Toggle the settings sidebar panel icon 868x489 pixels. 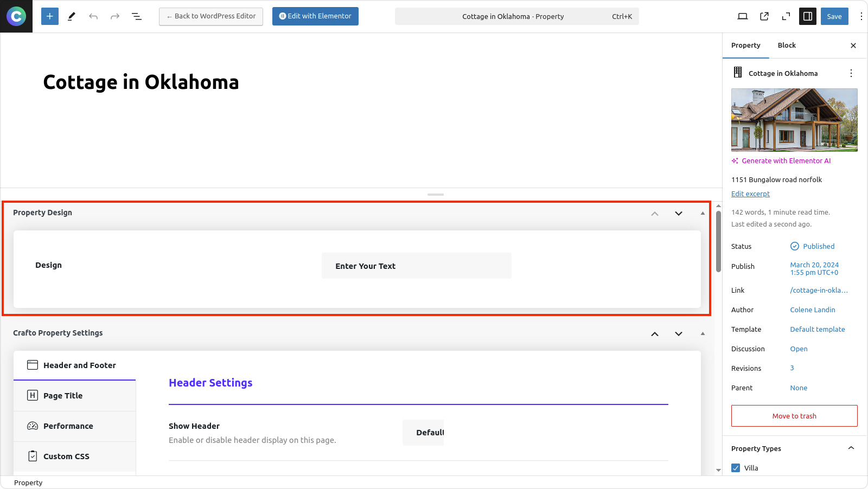(x=808, y=16)
